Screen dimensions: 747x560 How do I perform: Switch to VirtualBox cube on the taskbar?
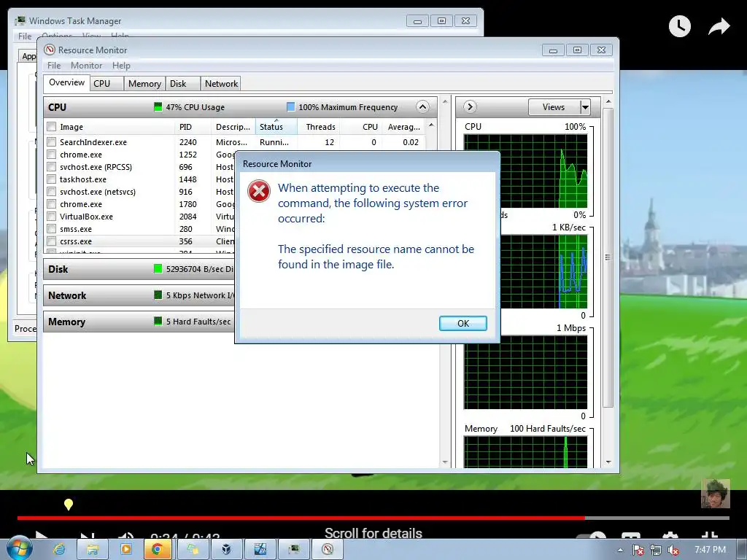(226, 550)
